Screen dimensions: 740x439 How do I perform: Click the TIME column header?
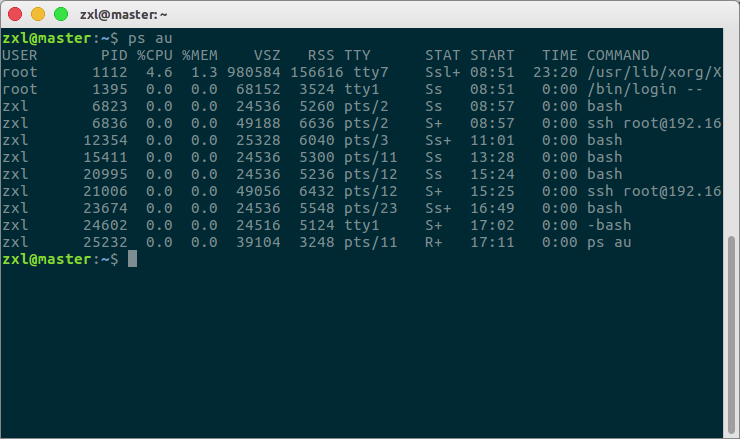[560, 55]
